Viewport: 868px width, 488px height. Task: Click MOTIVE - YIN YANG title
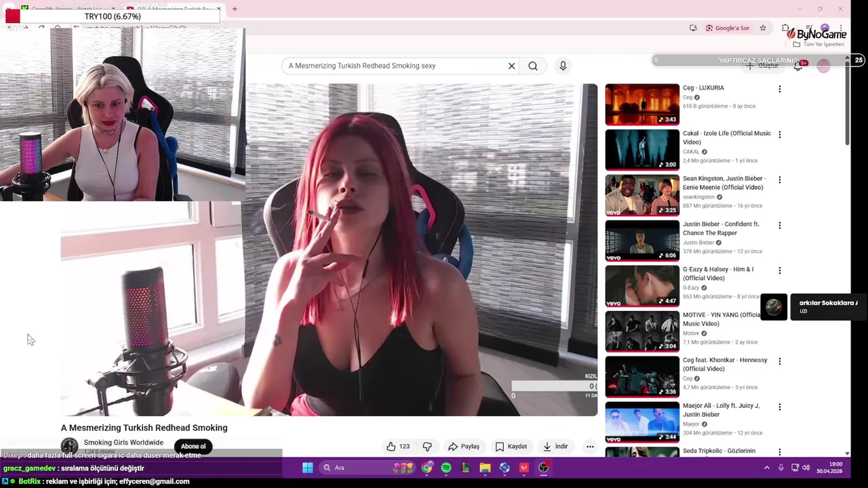click(722, 319)
